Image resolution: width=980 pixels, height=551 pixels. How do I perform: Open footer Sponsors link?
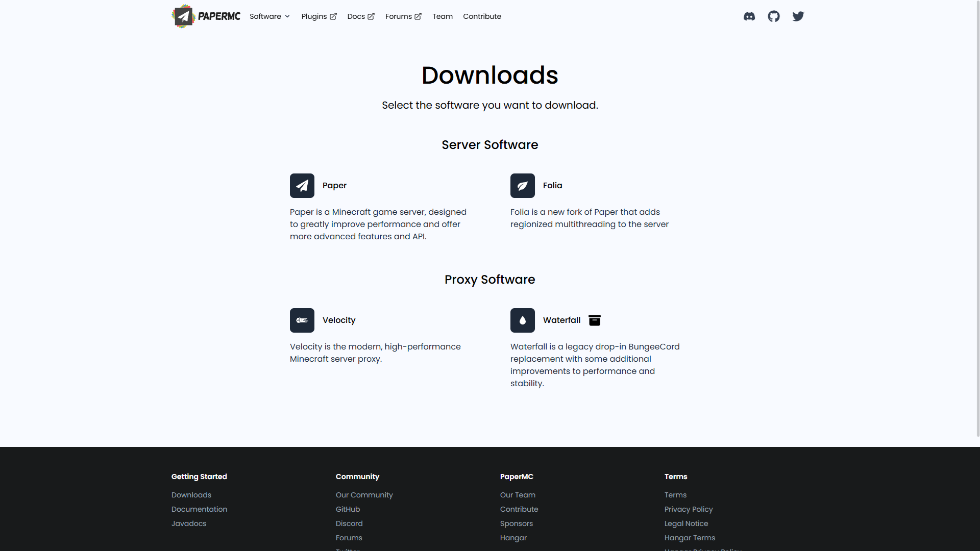[x=517, y=523]
